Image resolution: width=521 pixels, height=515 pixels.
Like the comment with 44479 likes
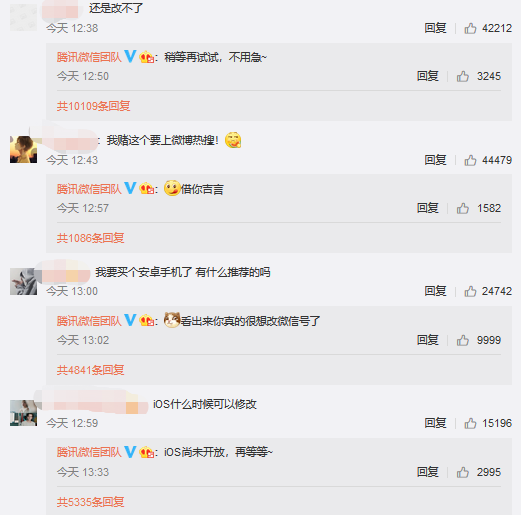tap(470, 160)
